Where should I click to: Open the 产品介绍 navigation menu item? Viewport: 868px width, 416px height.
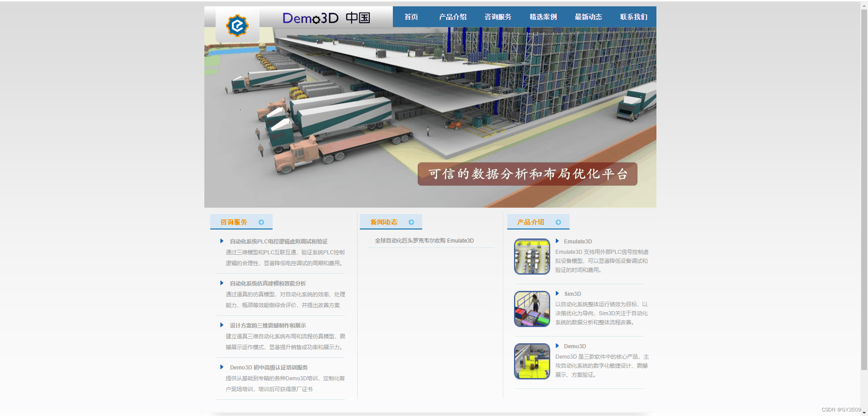point(453,17)
